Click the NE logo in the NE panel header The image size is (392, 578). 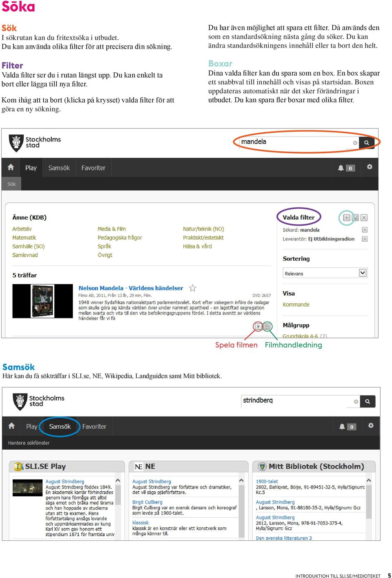coord(139,466)
